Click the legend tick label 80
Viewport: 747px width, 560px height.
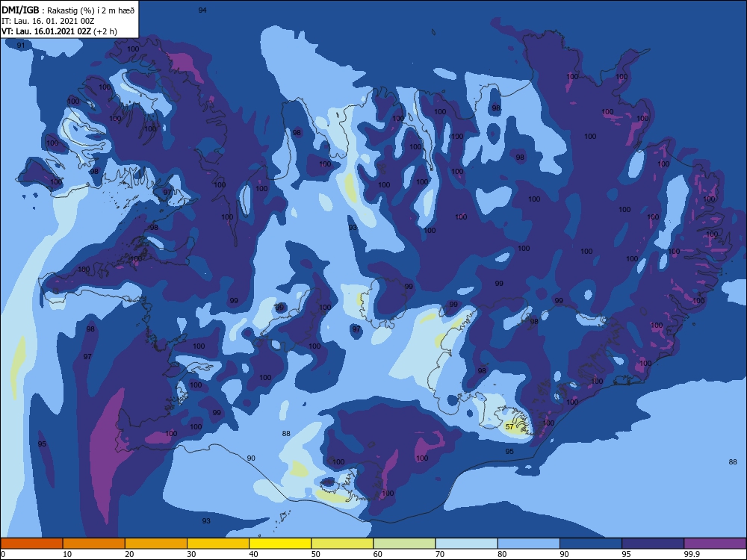pos(502,554)
